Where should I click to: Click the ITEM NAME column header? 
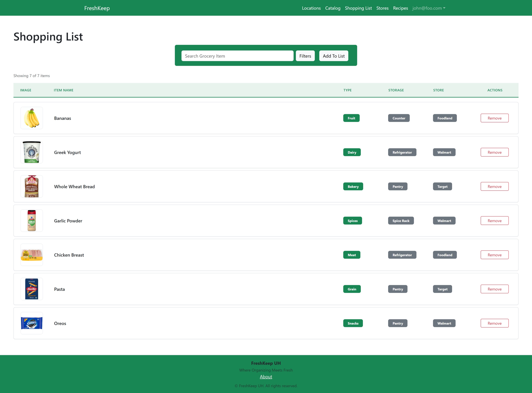coord(64,90)
